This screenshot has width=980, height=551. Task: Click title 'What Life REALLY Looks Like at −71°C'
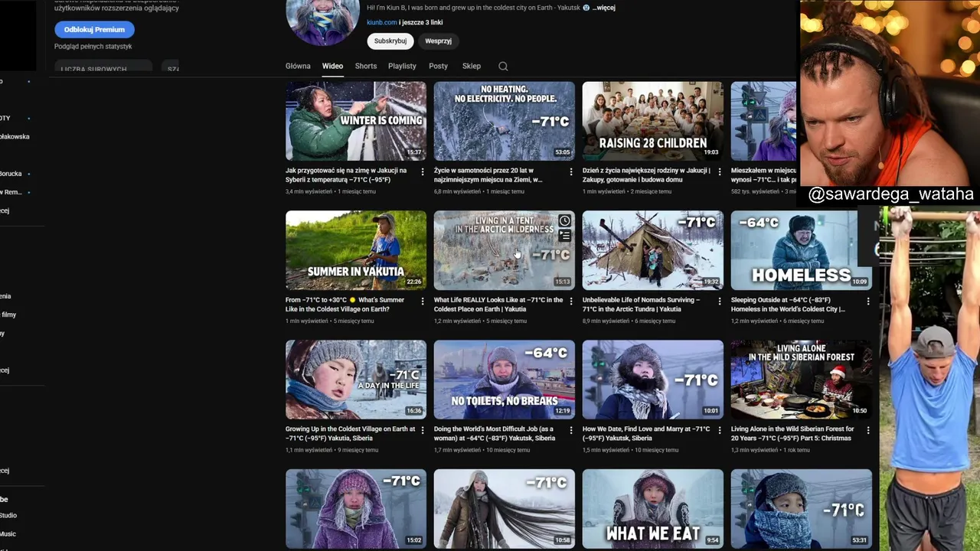tap(498, 305)
